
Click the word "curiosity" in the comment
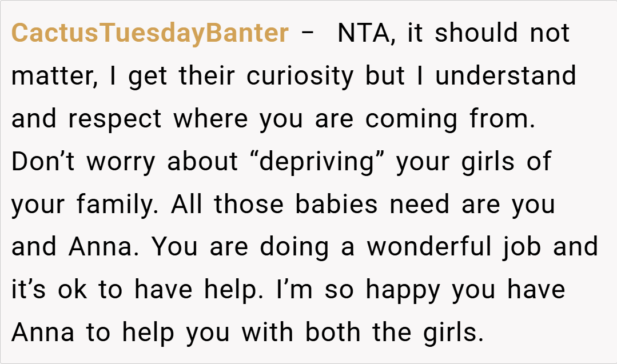tap(300, 76)
